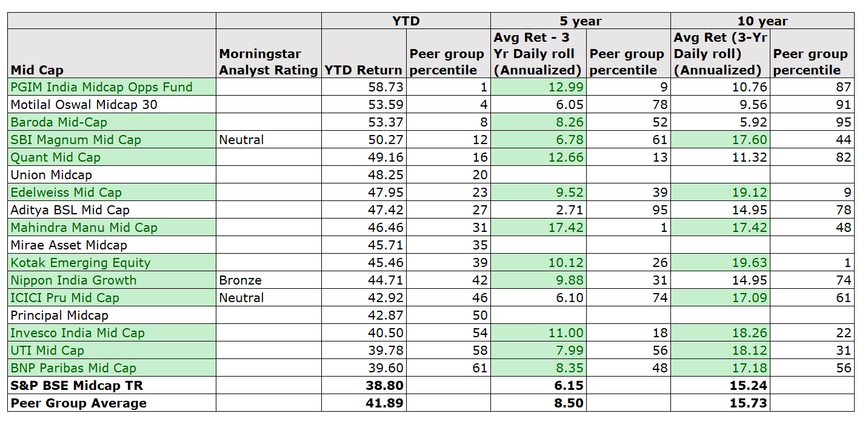This screenshot has height=422, width=868.
Task: Click the Quant Mid Cap fund name
Action: tap(56, 157)
